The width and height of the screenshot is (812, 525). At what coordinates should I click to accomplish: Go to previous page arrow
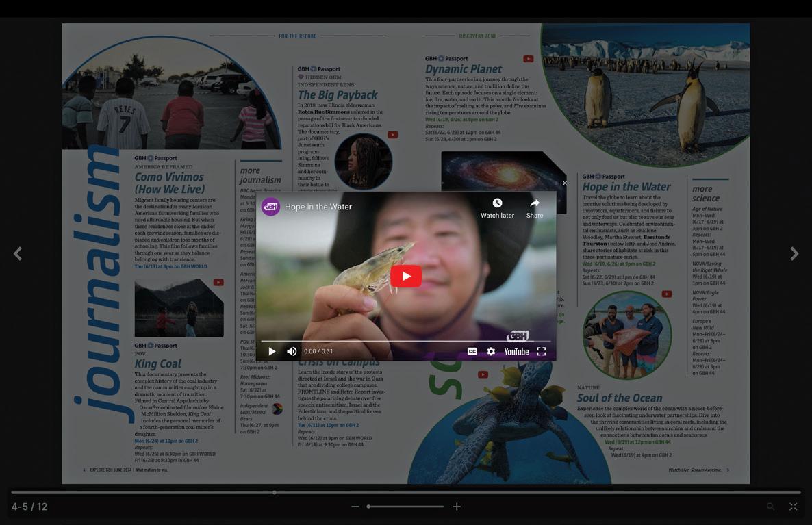click(x=18, y=254)
